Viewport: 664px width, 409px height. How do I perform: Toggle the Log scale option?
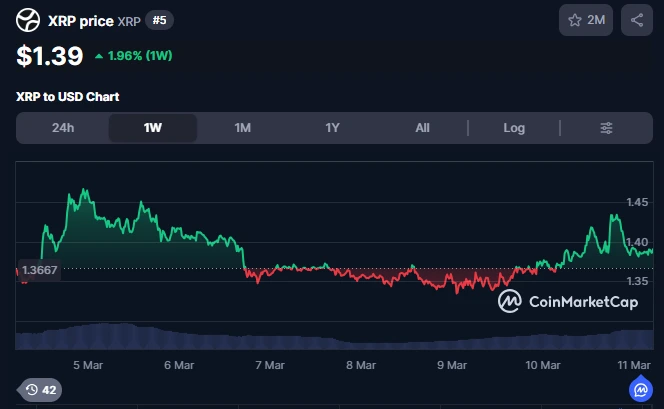[x=513, y=128]
